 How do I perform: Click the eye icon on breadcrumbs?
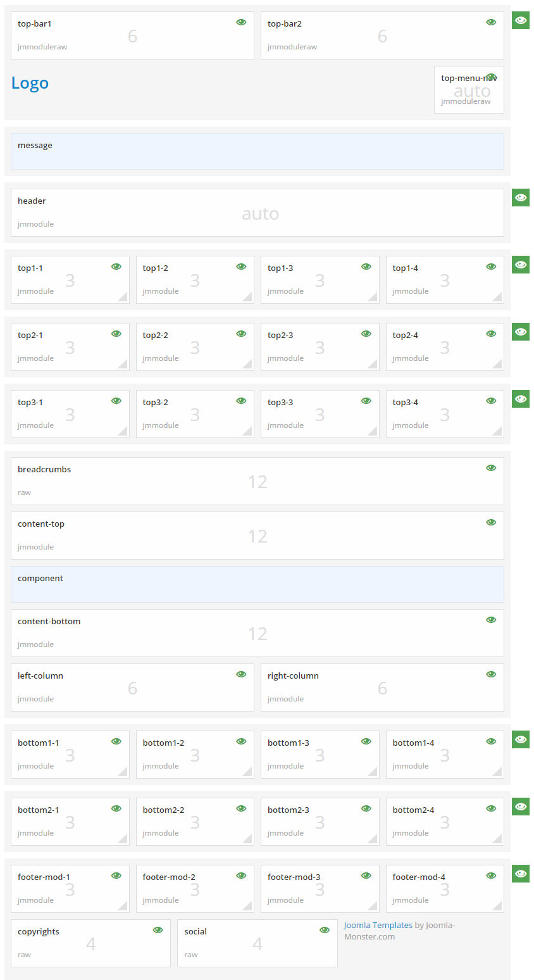491,468
